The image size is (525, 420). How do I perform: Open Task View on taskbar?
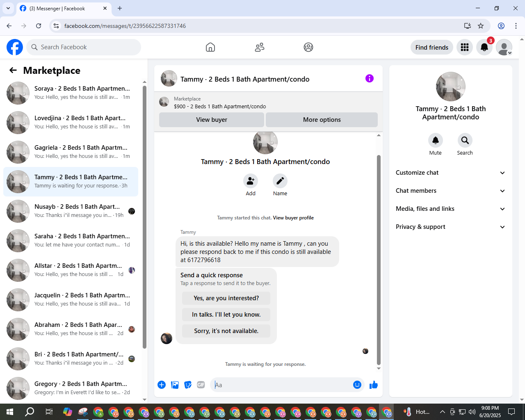[49, 412]
